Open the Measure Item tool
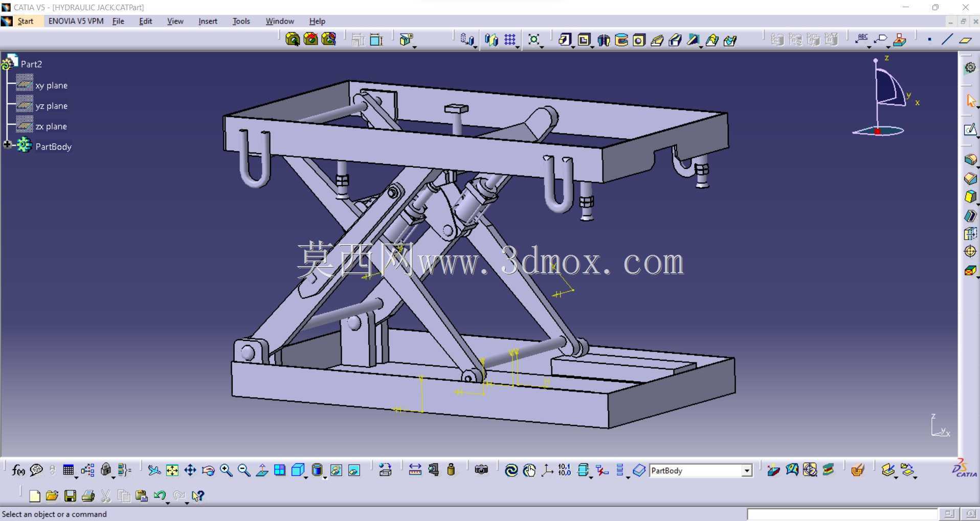Screen dimensions: 980x521 click(434, 470)
